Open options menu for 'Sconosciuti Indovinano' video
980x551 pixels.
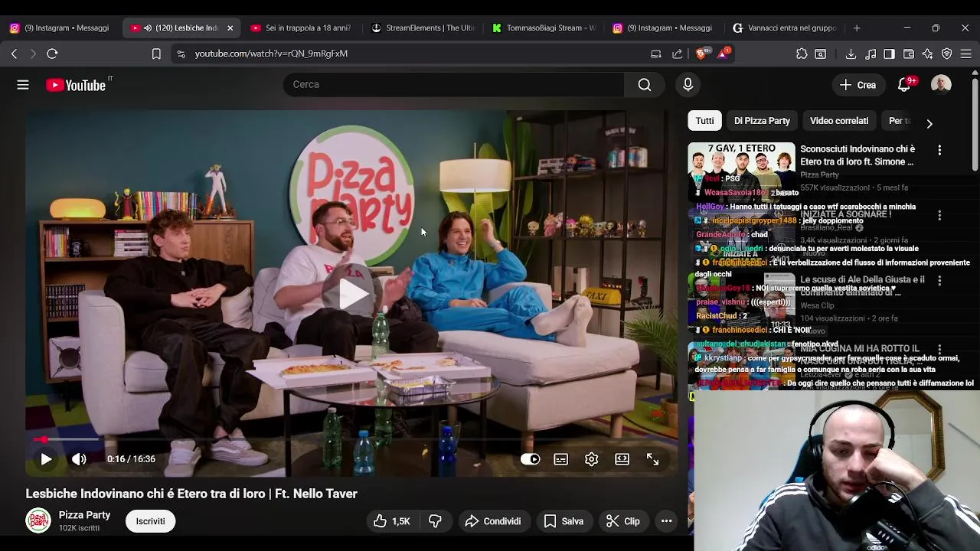click(939, 151)
